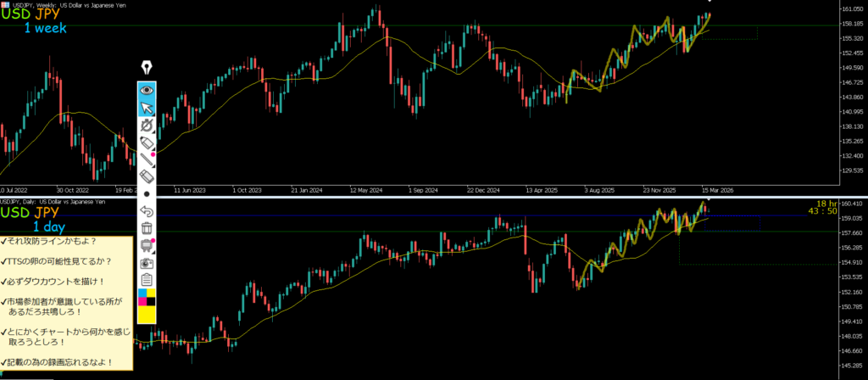Open the brush size dot selector
This screenshot has height=380, width=868.
click(147, 194)
